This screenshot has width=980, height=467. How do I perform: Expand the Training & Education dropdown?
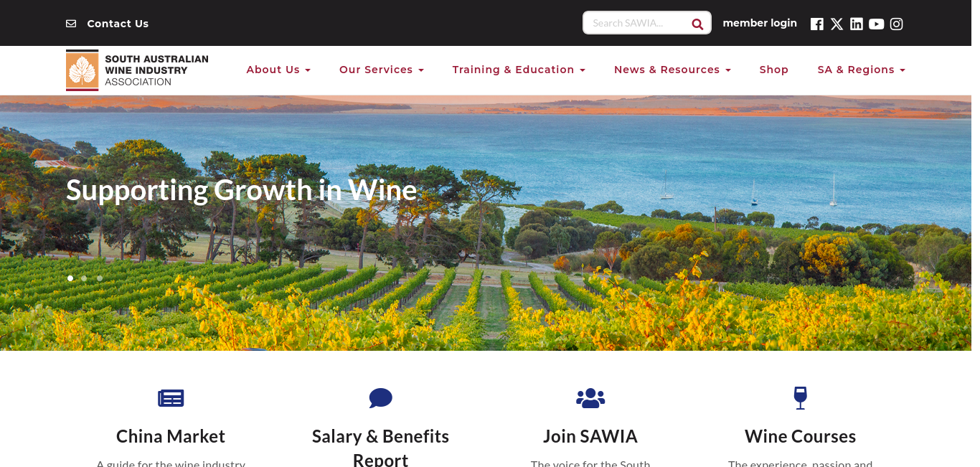pos(519,70)
